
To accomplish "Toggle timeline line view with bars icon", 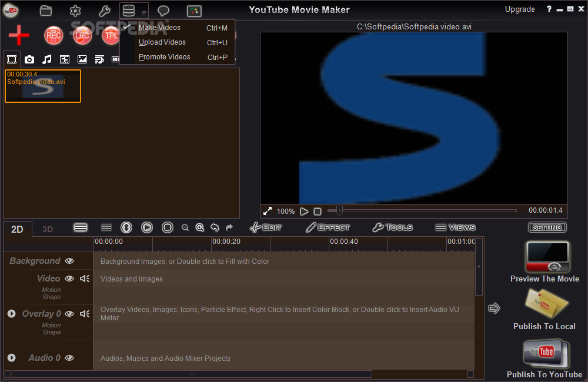I will [x=81, y=227].
